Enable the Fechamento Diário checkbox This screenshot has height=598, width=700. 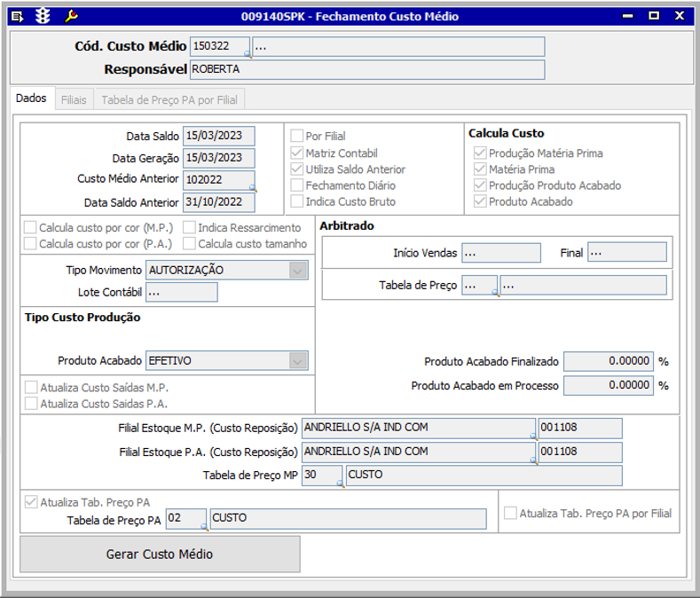[x=297, y=185]
